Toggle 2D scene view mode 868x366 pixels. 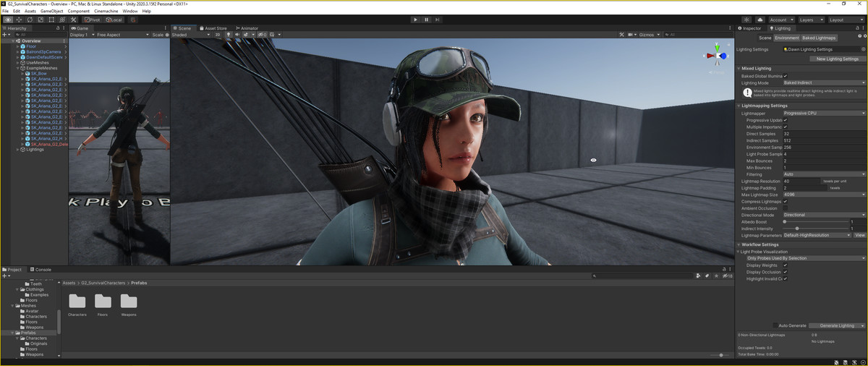tap(218, 35)
